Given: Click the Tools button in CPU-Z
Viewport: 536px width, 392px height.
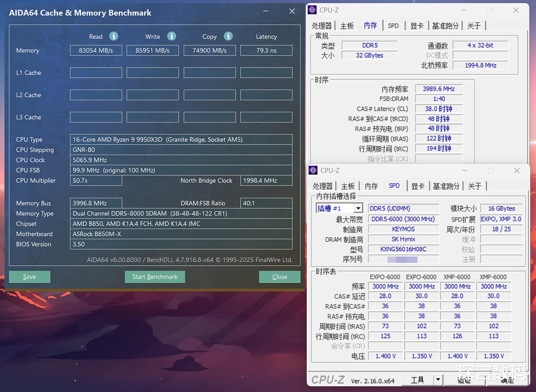Looking at the screenshot, I should click(x=418, y=379).
